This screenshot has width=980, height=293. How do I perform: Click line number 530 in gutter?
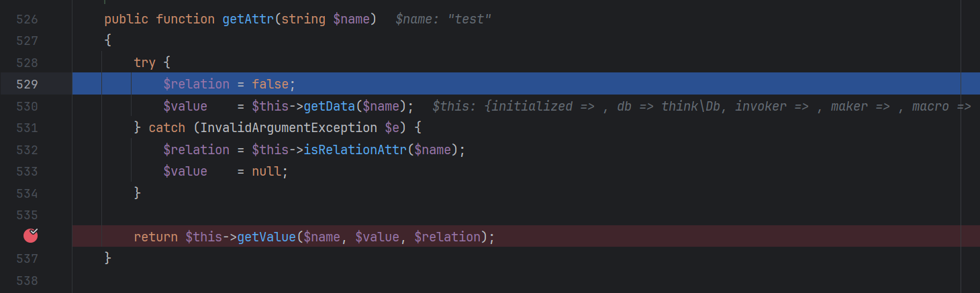pyautogui.click(x=28, y=106)
